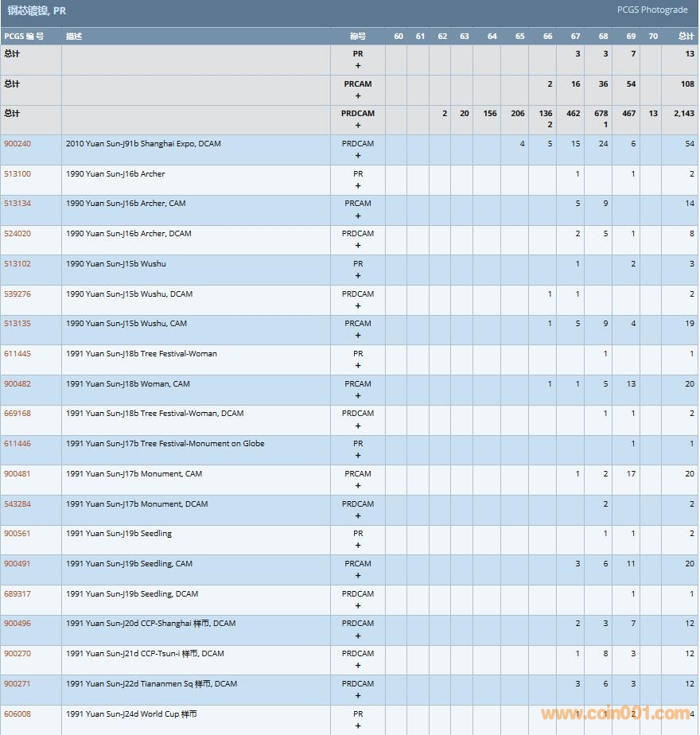Click the 描述 column header
The image size is (700, 735).
[x=74, y=37]
